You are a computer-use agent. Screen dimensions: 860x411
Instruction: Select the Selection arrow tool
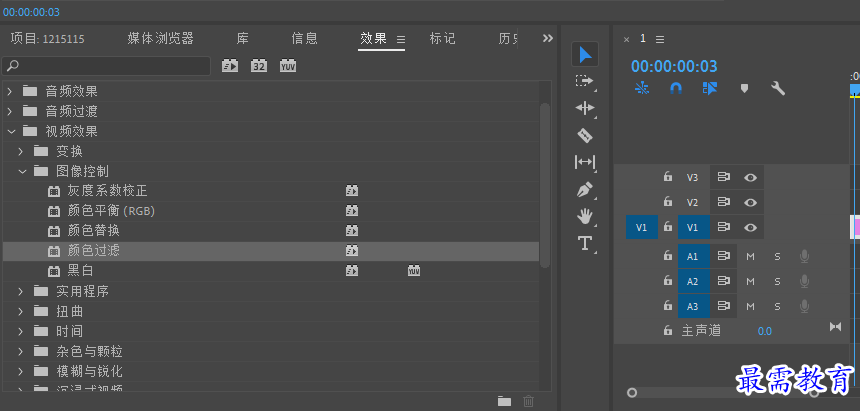pyautogui.click(x=585, y=54)
